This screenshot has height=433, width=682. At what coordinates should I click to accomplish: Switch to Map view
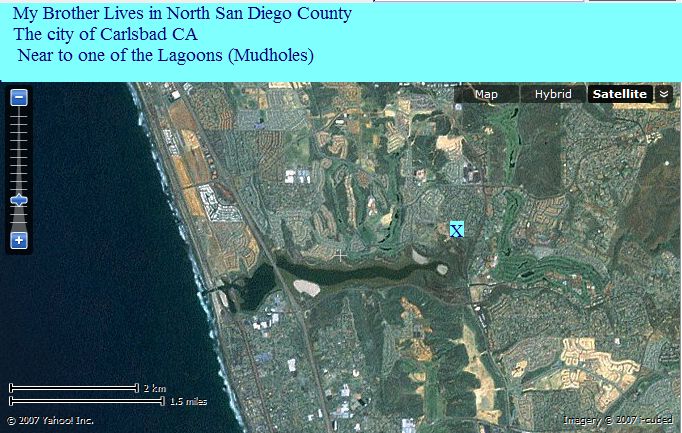(x=486, y=94)
